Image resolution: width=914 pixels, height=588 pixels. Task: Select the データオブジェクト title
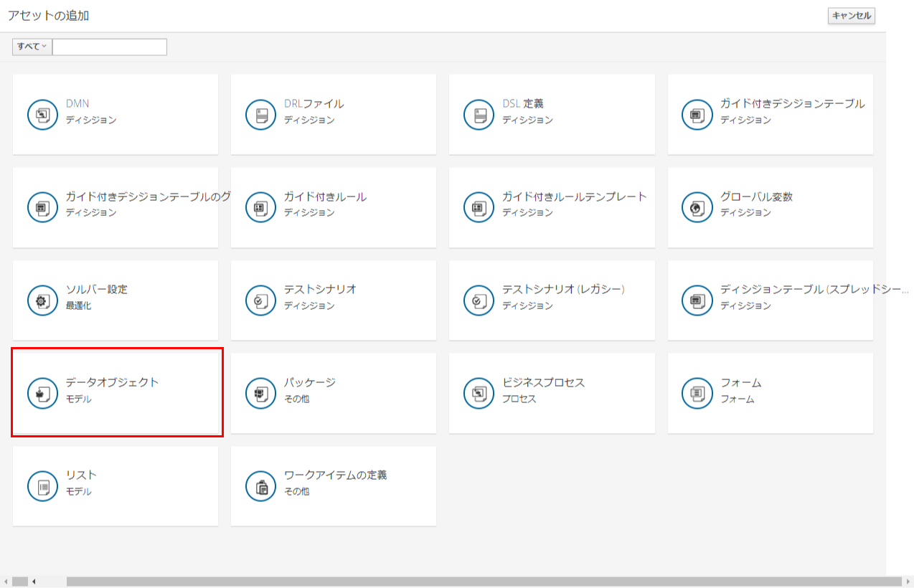point(112,383)
